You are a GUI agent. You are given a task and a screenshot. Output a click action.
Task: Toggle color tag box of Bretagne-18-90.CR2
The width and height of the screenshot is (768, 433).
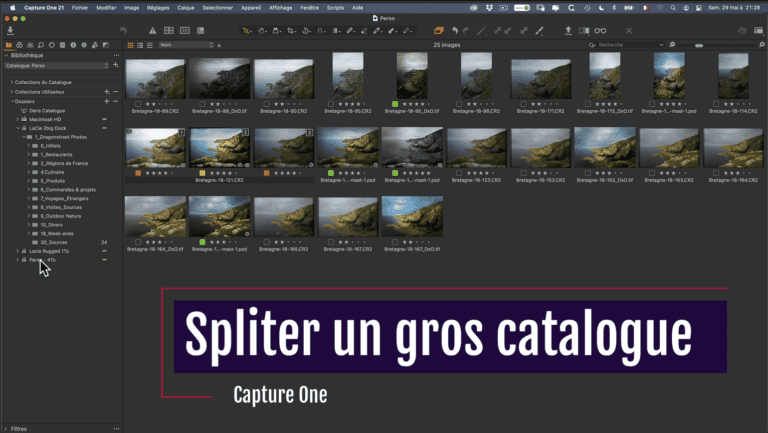click(x=266, y=104)
